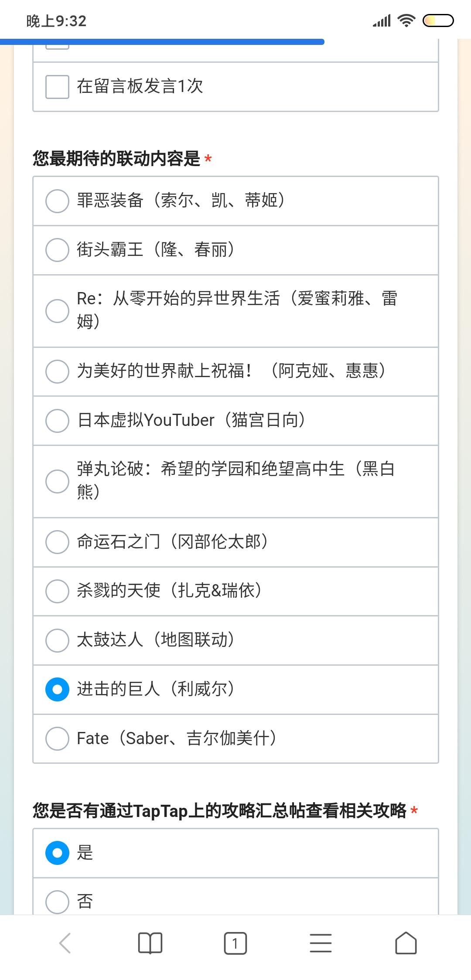Open the tab switcher showing 1
Viewport: 471px width, 980px height.
pyautogui.click(x=235, y=943)
